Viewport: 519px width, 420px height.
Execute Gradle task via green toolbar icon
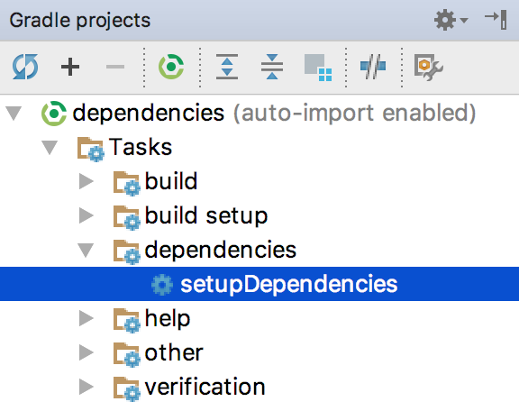pyautogui.click(x=171, y=67)
